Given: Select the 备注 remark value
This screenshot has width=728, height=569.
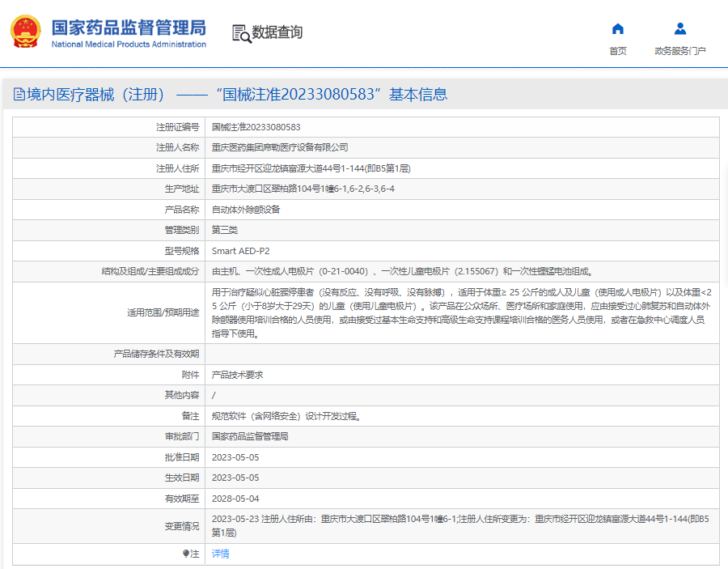Looking at the screenshot, I should (x=286, y=416).
